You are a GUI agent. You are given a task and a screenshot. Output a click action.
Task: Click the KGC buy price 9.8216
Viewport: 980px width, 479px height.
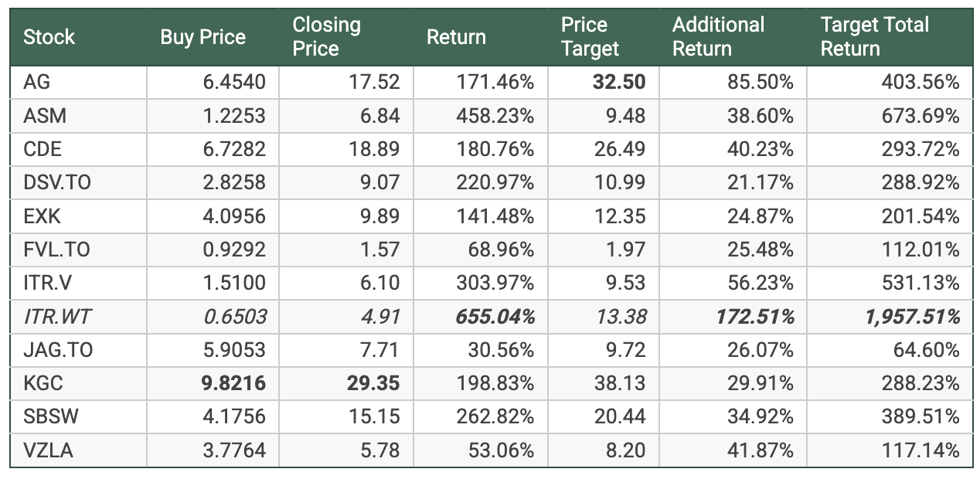(233, 384)
